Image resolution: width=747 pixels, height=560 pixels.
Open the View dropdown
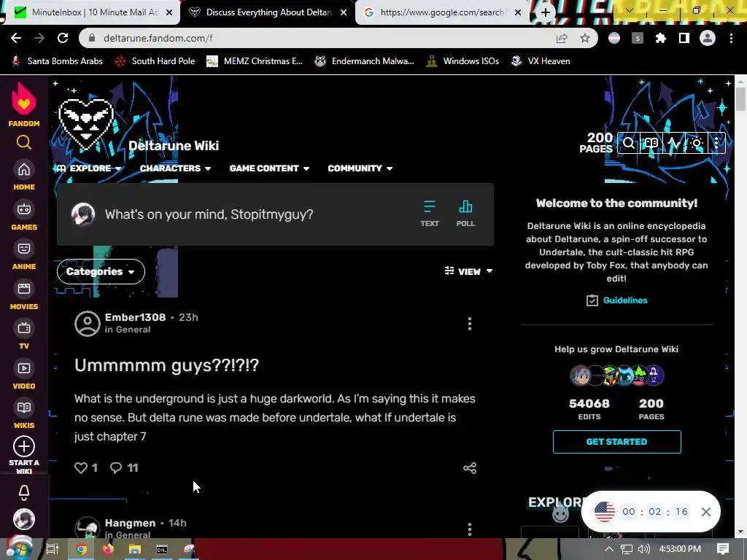pyautogui.click(x=469, y=271)
